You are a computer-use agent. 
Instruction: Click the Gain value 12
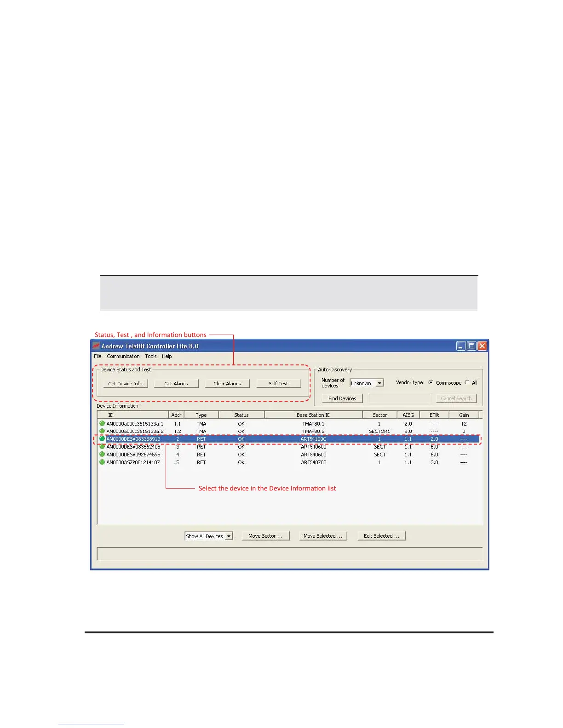tap(464, 424)
